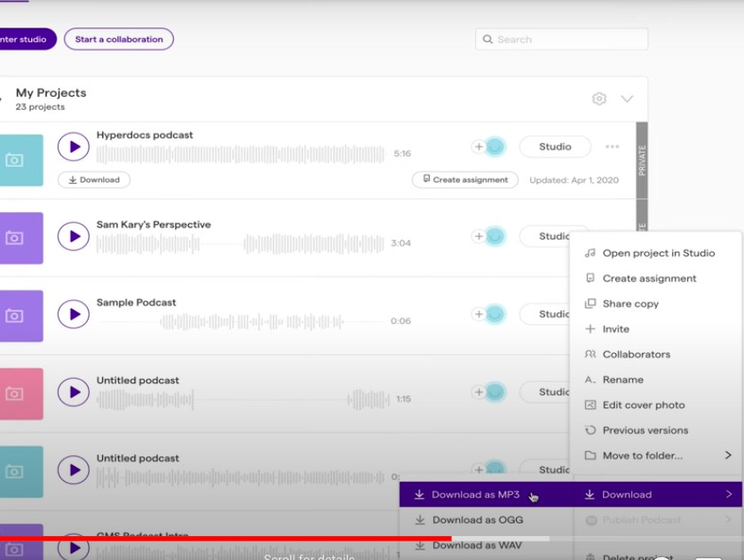Open Studio for Hyperdocs podcast
Screen dimensions: 744x560
coord(555,146)
